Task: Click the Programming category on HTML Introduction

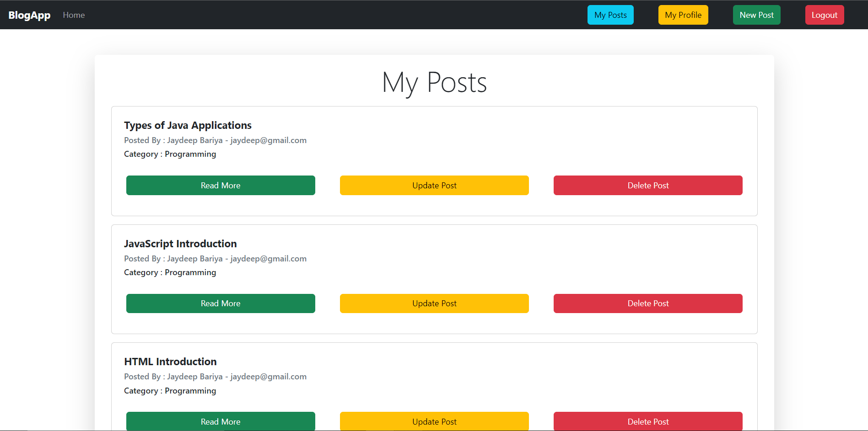Action: (190, 391)
